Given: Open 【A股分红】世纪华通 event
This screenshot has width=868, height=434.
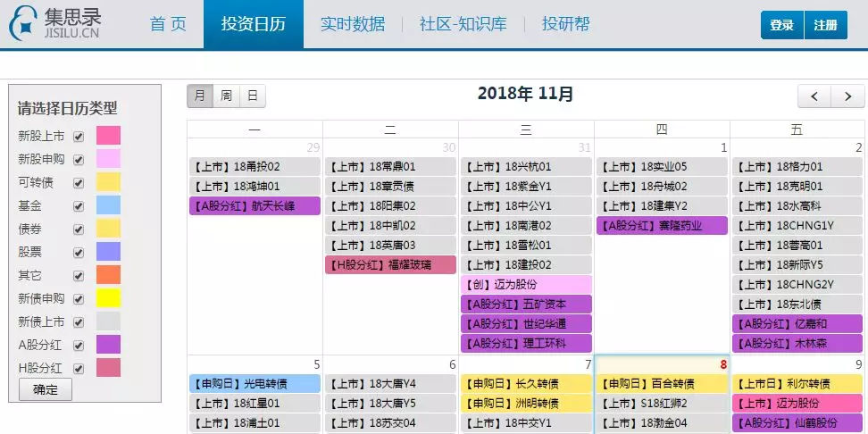Looking at the screenshot, I should pyautogui.click(x=527, y=324).
